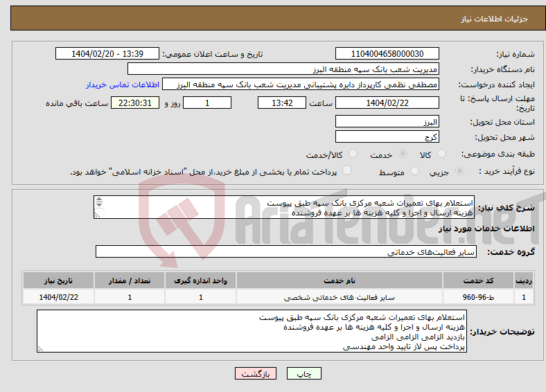Click the description box scroll up arrow
This screenshot has height=392, width=546.
(x=99, y=199)
